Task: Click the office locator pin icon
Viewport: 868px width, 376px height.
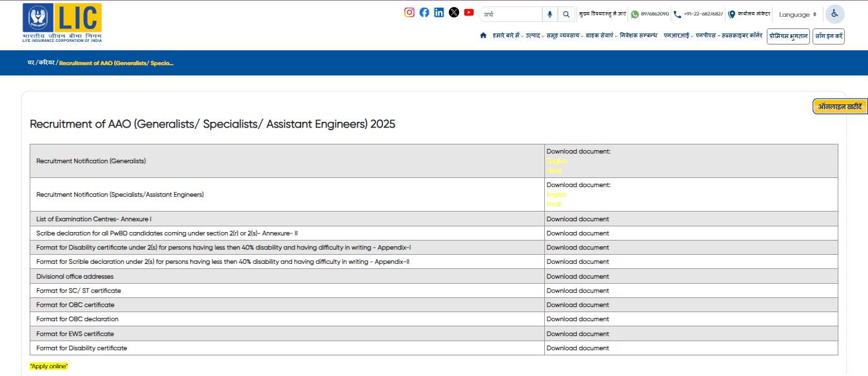Action: [x=732, y=13]
